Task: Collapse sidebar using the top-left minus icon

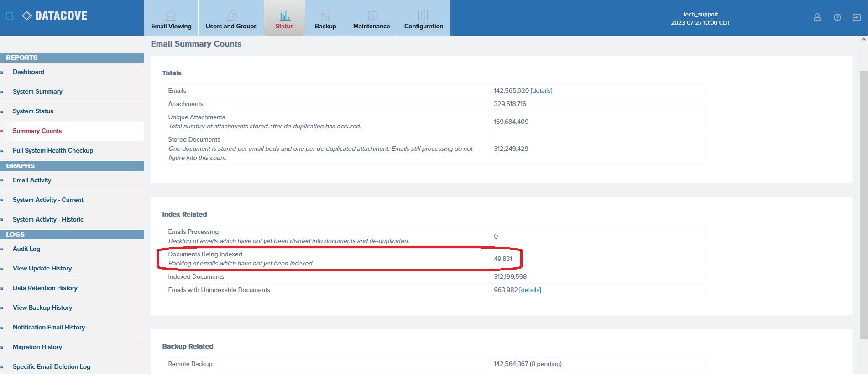Action: 10,16
